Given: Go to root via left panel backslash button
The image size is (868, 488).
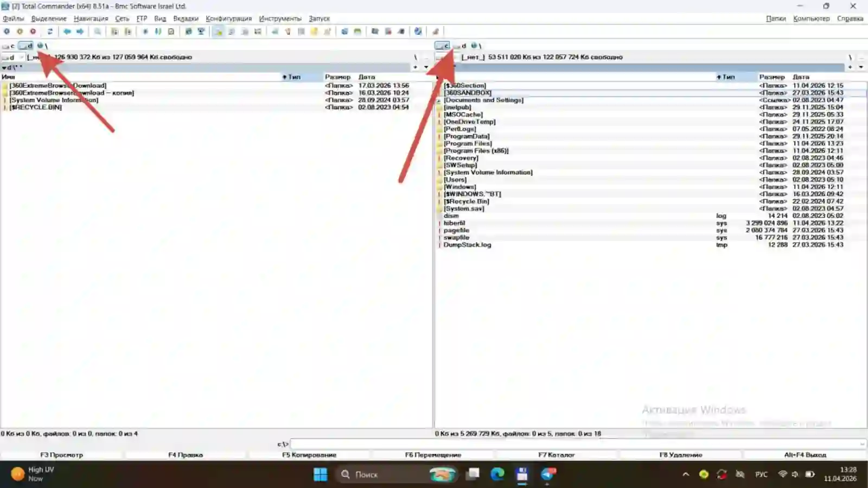Looking at the screenshot, I should point(416,57).
